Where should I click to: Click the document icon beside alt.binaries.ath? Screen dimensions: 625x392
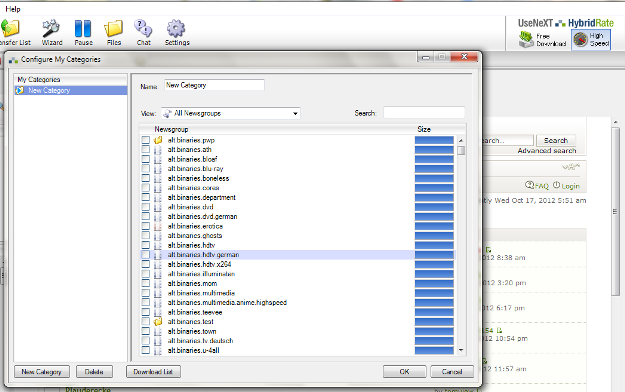(x=158, y=150)
